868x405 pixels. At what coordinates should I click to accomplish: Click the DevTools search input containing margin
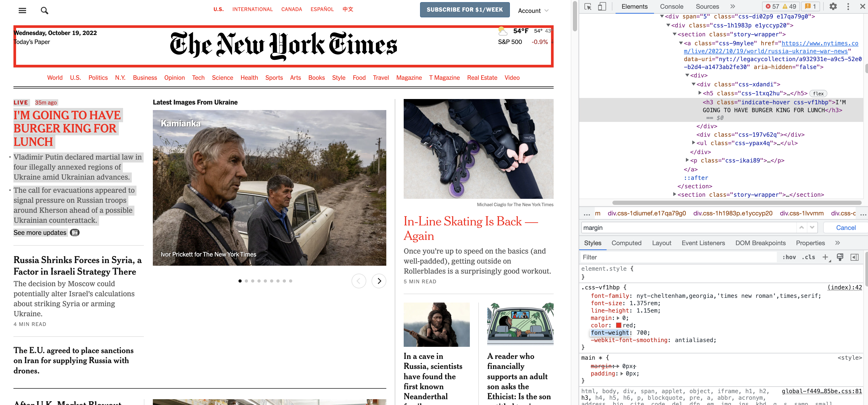[x=689, y=228]
